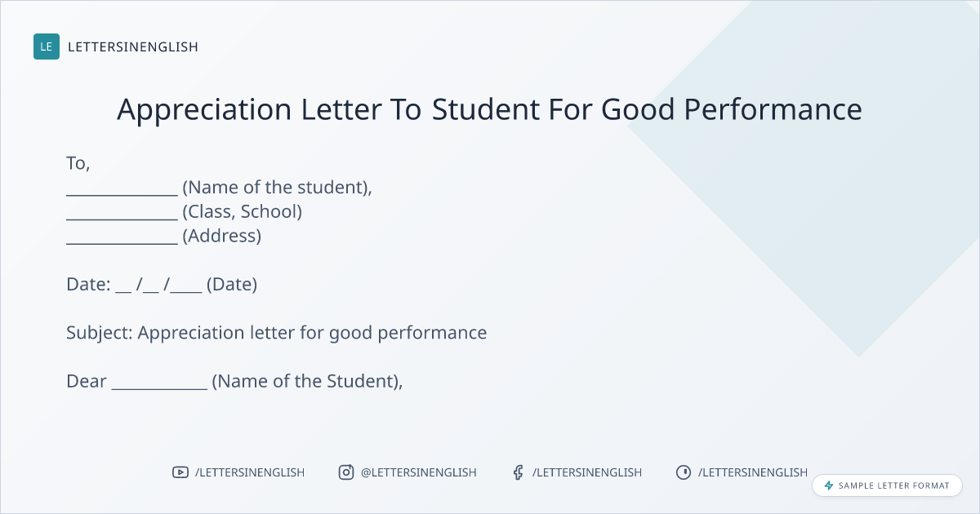Select the Appreciation Letter title heading
The height and width of the screenshot is (514, 980).
(x=489, y=109)
